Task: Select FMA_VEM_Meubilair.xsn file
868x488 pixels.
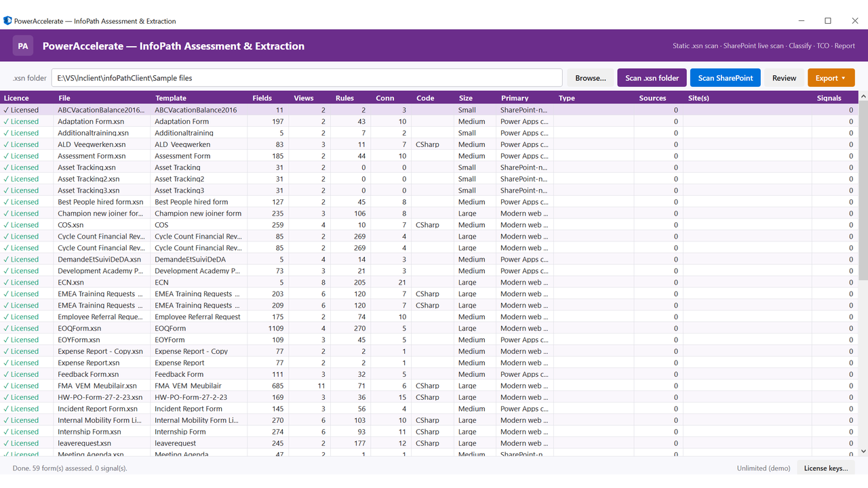Action: pos(97,386)
